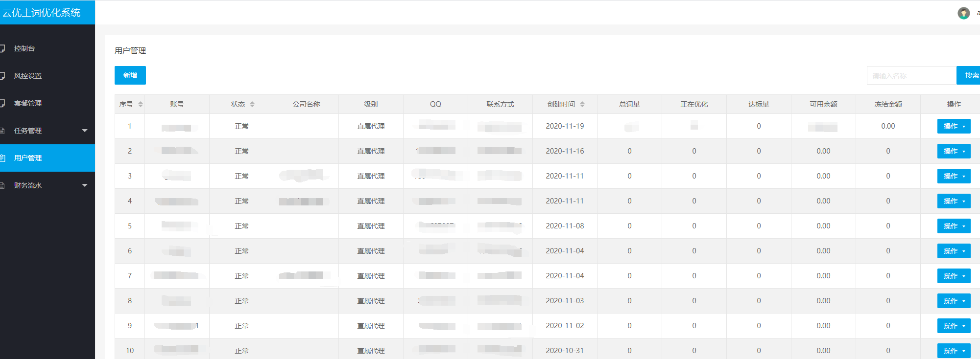Click the 搜索 search button
Viewport: 980px width, 359px height.
coord(968,75)
